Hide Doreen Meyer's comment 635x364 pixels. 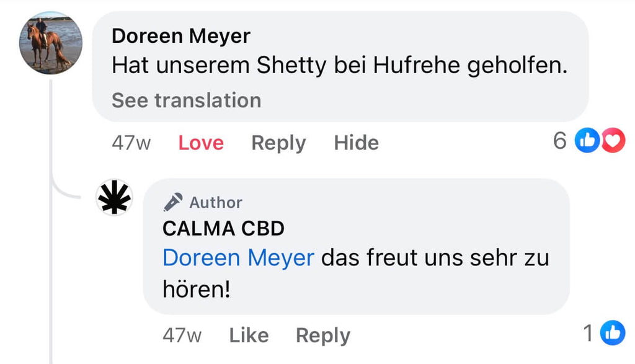(356, 143)
